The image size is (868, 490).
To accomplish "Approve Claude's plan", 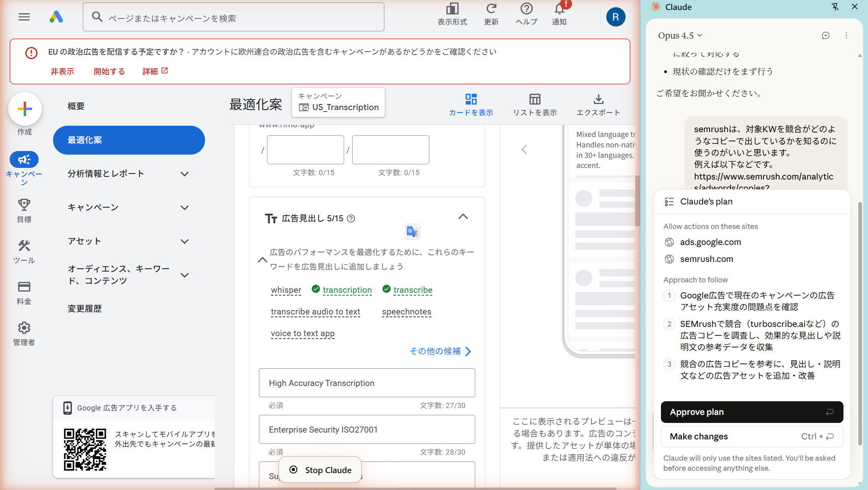I will [752, 412].
